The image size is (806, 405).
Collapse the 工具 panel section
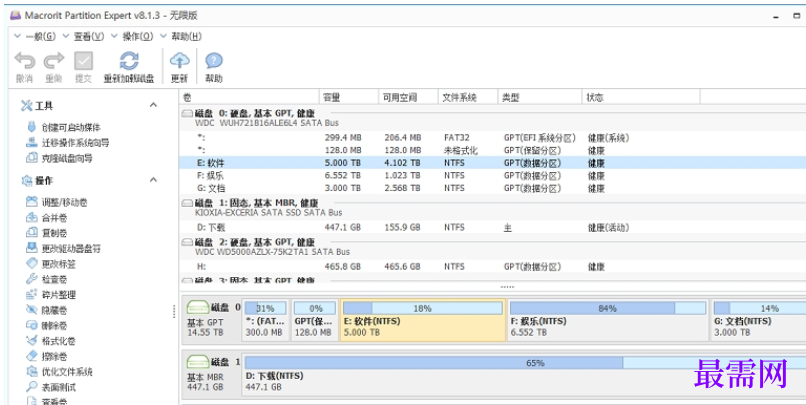pyautogui.click(x=153, y=105)
